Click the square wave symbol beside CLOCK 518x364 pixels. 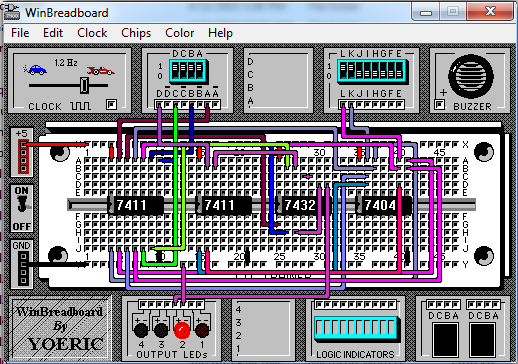pos(80,106)
